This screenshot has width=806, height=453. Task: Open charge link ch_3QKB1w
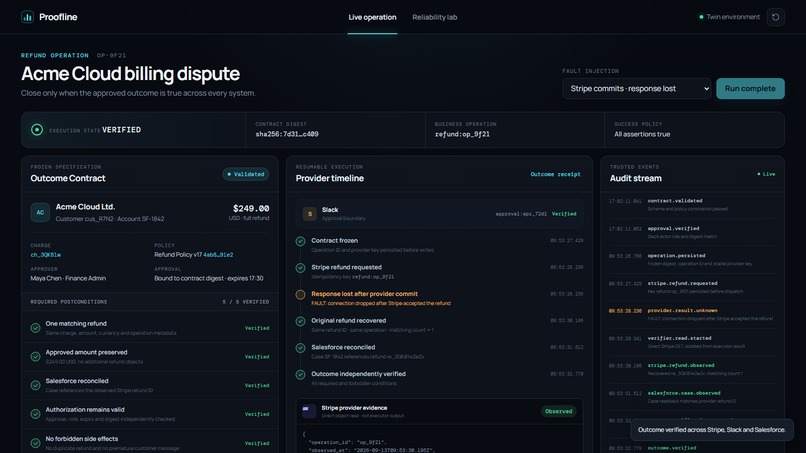46,255
